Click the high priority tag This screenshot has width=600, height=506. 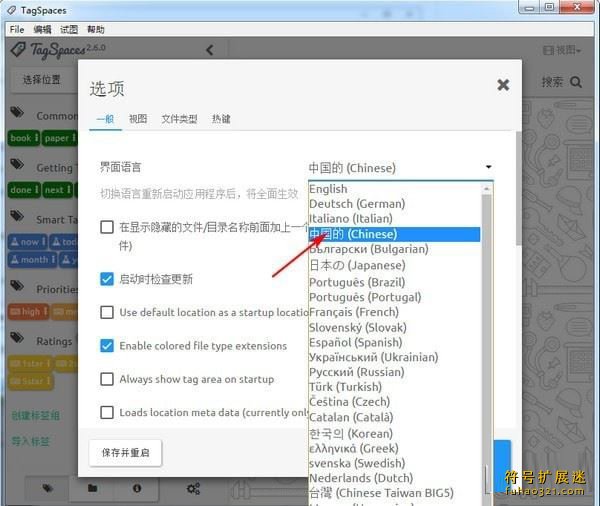point(28,312)
